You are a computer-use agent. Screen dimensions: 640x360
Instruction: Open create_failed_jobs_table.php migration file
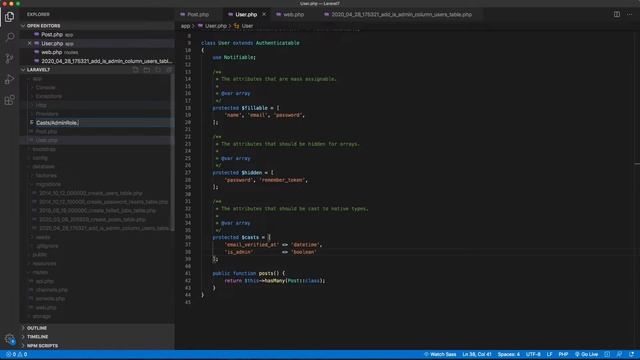coord(98,211)
